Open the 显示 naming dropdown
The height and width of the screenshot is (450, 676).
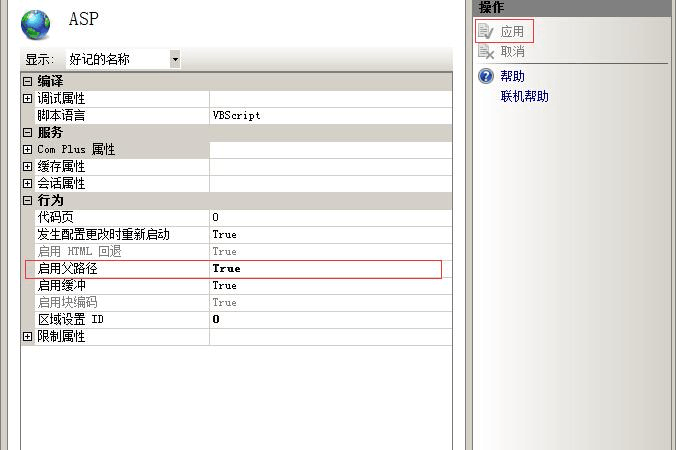(x=175, y=59)
